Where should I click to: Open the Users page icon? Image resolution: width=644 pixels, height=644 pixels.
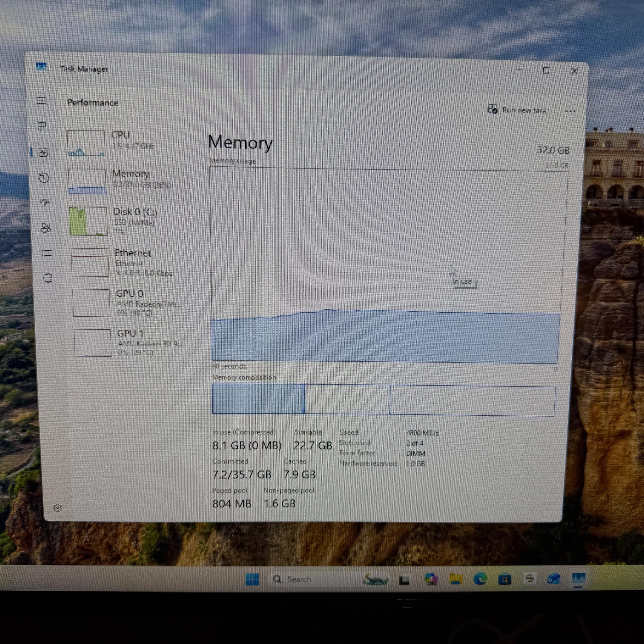[x=46, y=228]
